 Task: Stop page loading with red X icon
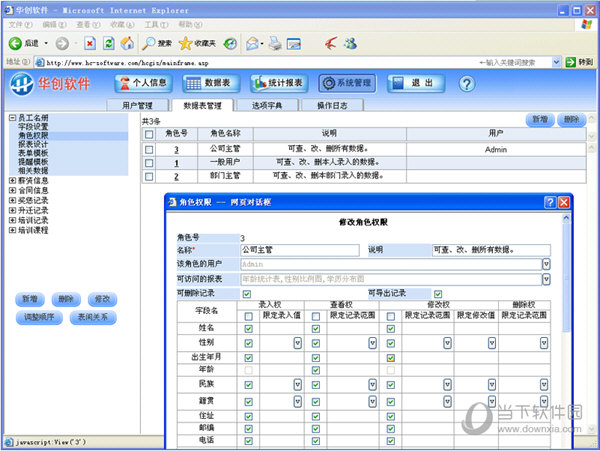pos(90,43)
